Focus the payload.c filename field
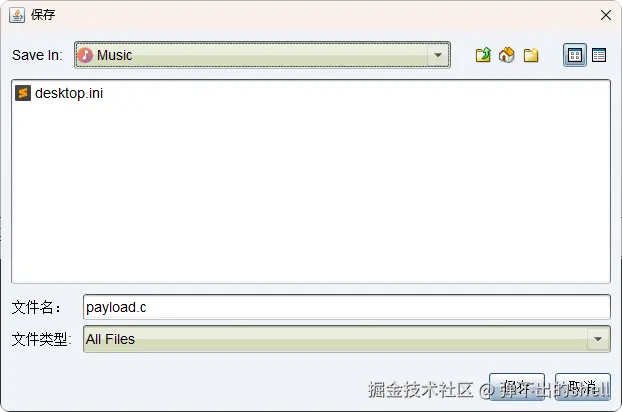 pos(347,307)
